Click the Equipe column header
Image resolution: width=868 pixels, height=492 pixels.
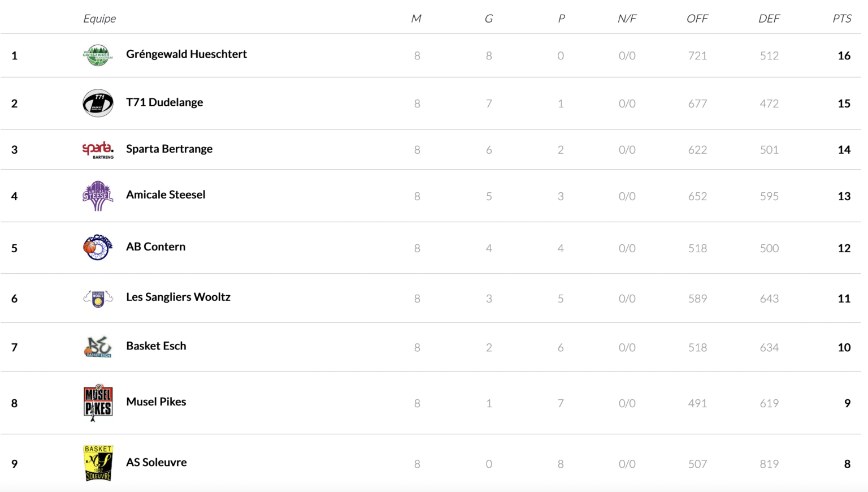99,19
